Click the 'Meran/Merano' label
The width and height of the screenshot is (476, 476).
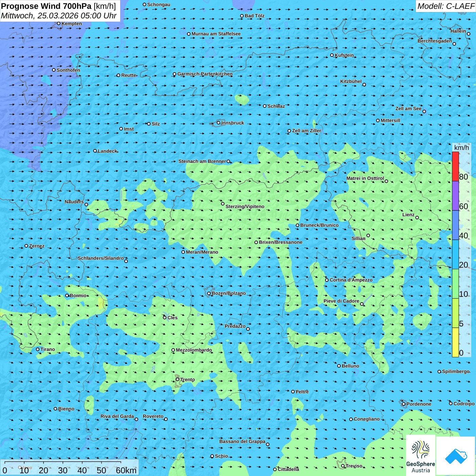point(202,252)
